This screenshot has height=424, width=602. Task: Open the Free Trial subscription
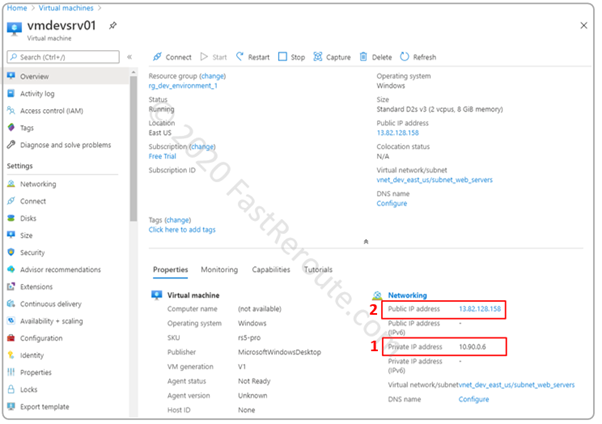[162, 156]
